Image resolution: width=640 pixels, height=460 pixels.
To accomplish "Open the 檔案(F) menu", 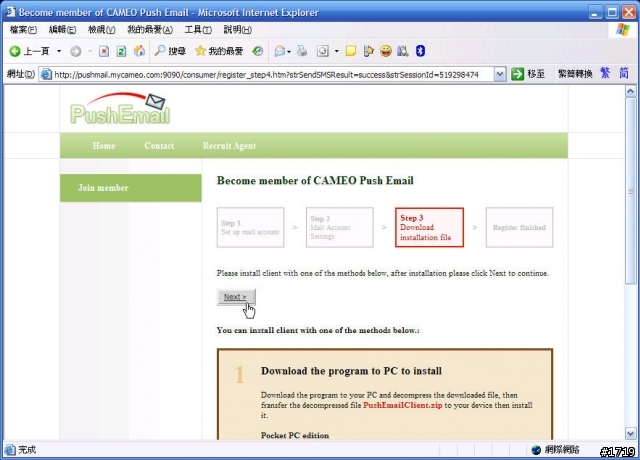I will 23,30.
